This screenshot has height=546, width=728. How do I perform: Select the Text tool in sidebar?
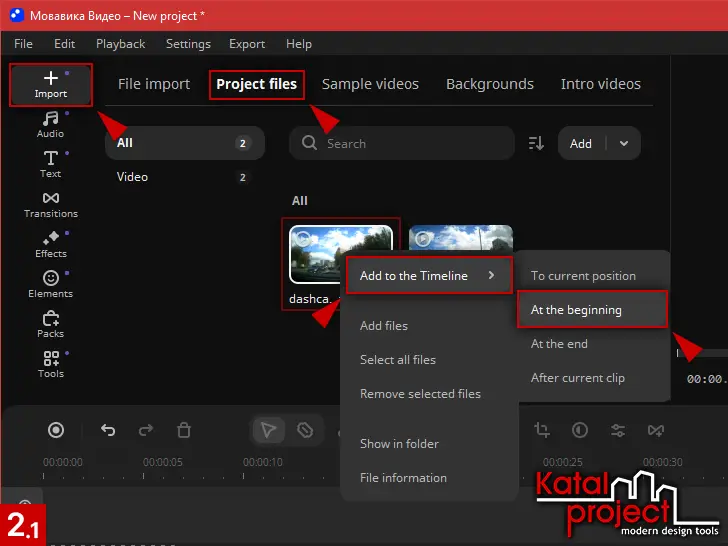(x=51, y=164)
